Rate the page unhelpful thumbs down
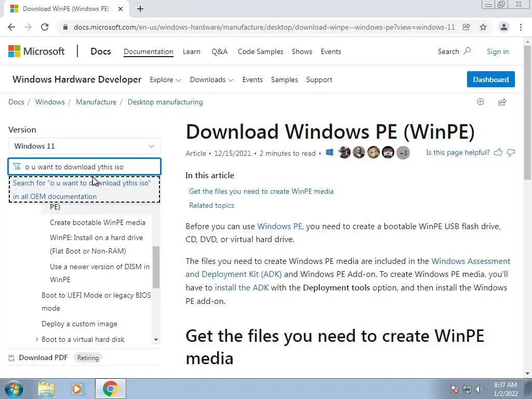 pos(511,152)
